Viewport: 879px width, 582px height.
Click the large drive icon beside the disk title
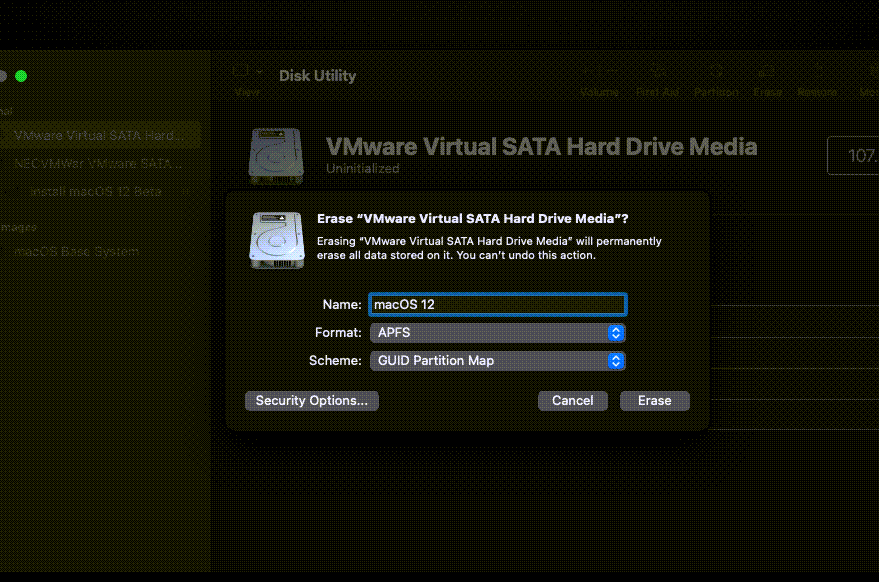(276, 155)
